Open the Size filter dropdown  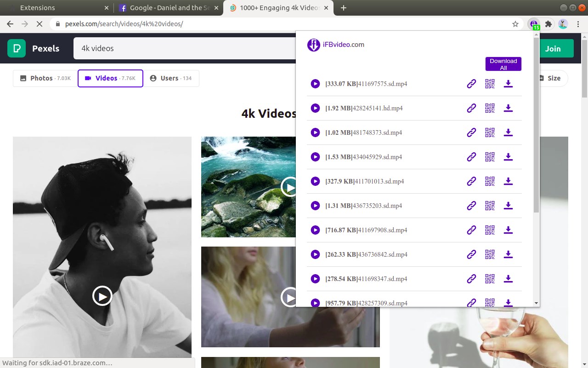[554, 78]
